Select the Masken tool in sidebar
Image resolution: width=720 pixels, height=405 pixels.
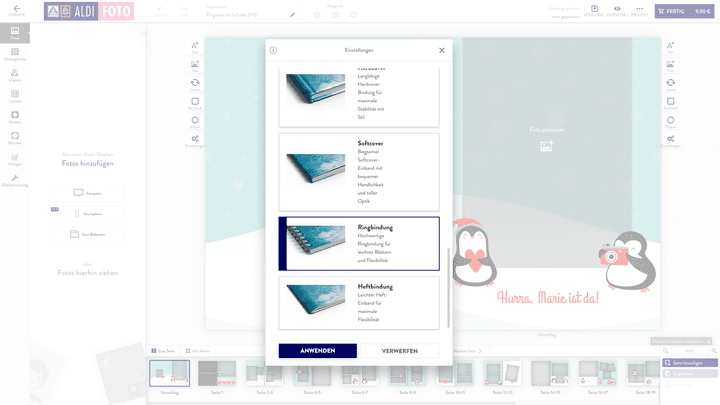click(x=15, y=118)
